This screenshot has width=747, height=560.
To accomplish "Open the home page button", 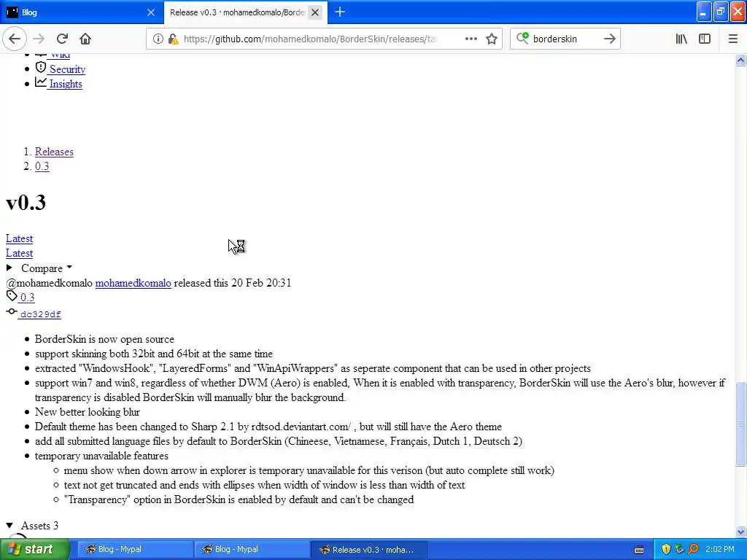I will tap(85, 39).
